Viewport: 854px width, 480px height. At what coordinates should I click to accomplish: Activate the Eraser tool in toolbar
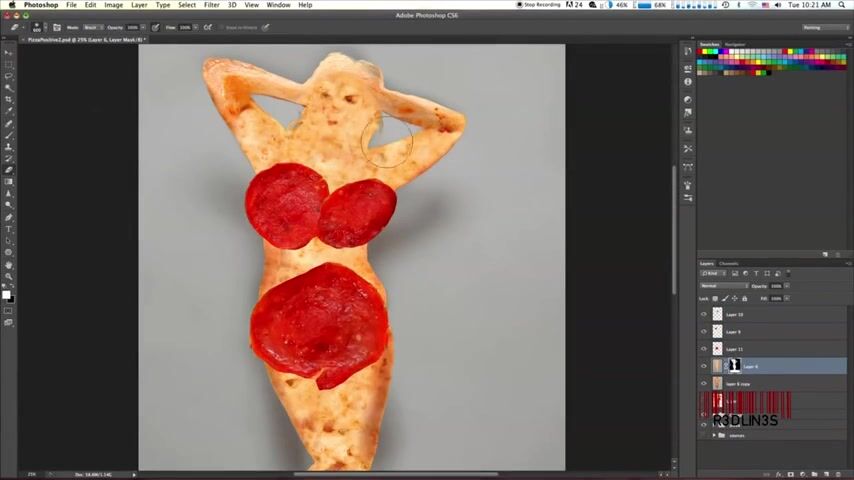pyautogui.click(x=9, y=170)
